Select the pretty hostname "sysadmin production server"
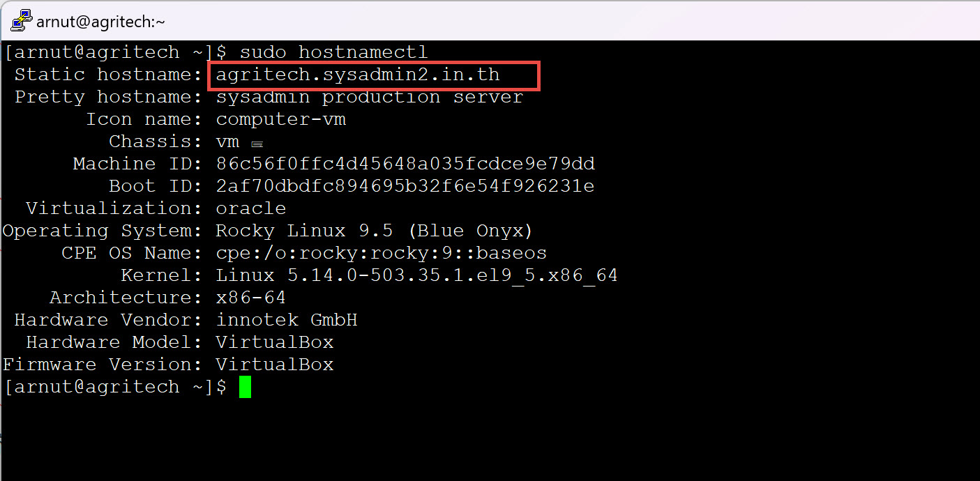980x481 pixels. pyautogui.click(x=370, y=97)
